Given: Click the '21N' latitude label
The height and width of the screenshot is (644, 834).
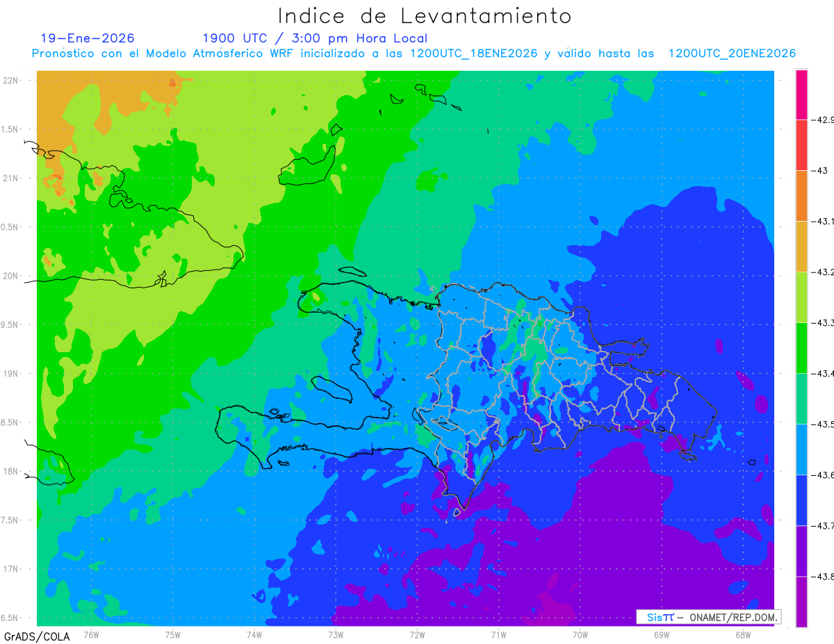Looking at the screenshot, I should [x=10, y=178].
